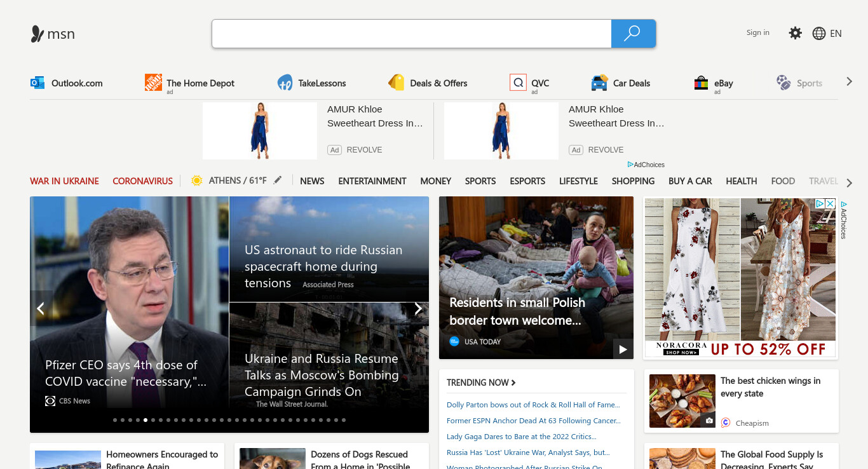This screenshot has width=868, height=469.
Task: Click the CBS News eye logo
Action: (50, 400)
